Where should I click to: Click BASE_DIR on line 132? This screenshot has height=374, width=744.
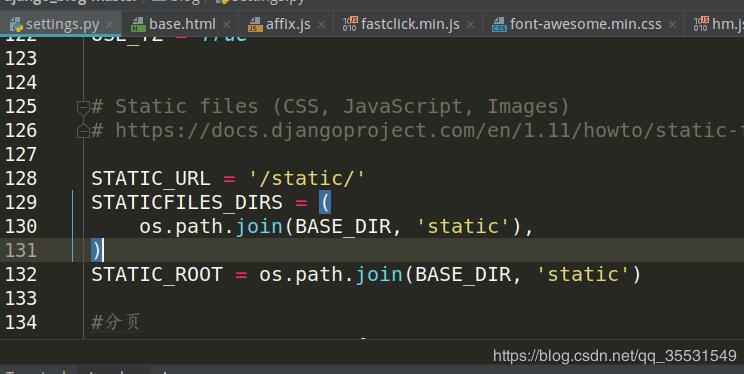tap(463, 275)
